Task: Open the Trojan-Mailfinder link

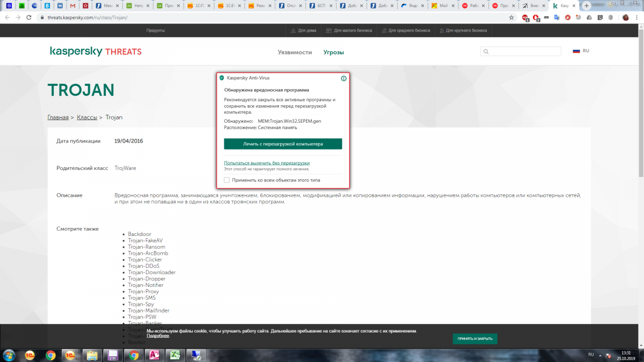Action: [149, 311]
